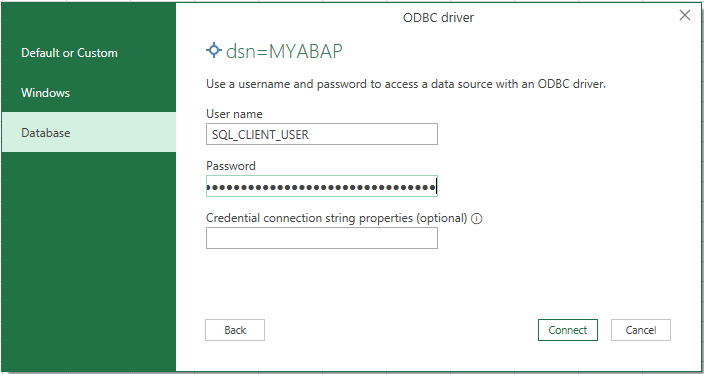704x374 pixels.
Task: Close the ODBC driver dialog with X
Action: (x=685, y=15)
